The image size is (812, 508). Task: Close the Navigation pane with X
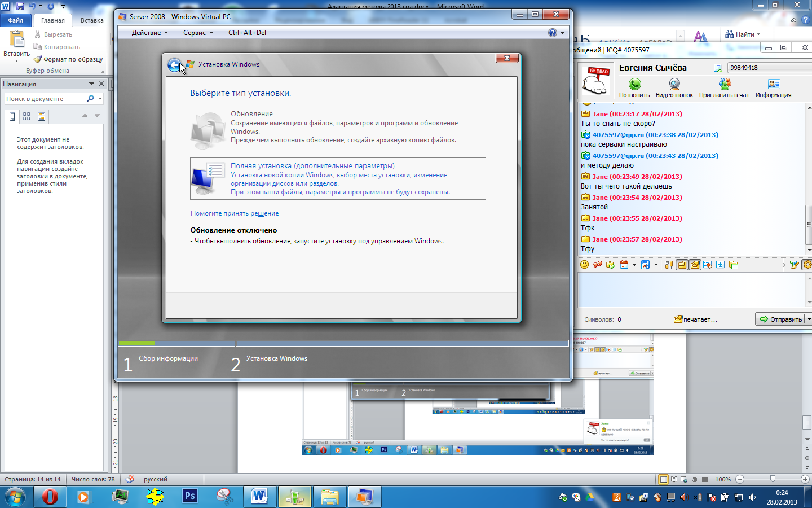[101, 84]
